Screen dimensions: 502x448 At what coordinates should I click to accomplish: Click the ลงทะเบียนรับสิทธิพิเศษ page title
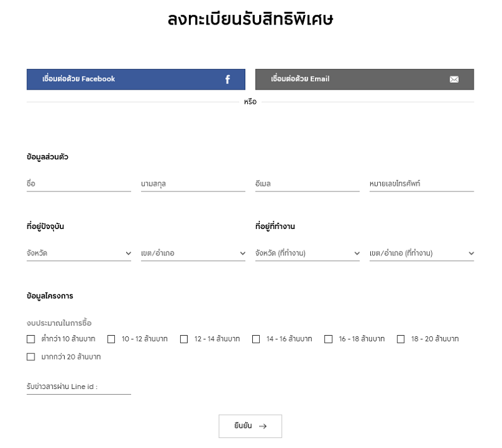point(250,19)
